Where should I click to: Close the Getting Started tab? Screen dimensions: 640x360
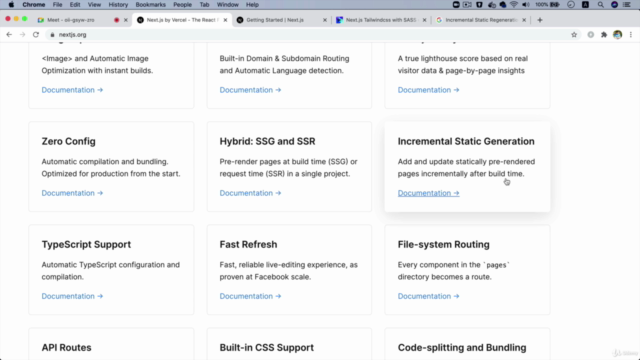325,20
